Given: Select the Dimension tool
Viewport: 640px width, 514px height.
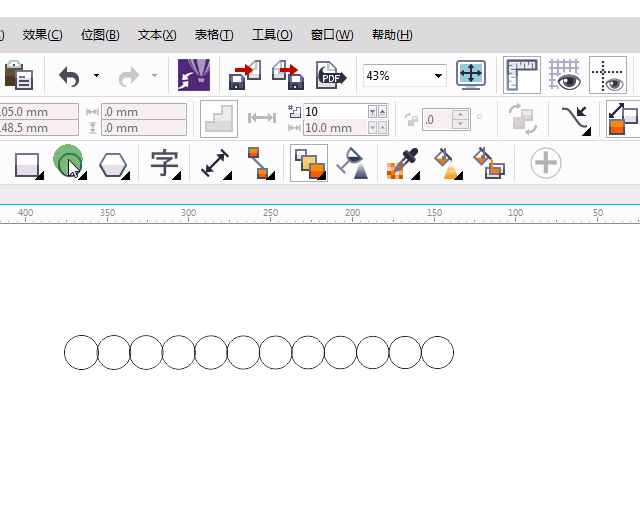Looking at the screenshot, I should coord(216,164).
